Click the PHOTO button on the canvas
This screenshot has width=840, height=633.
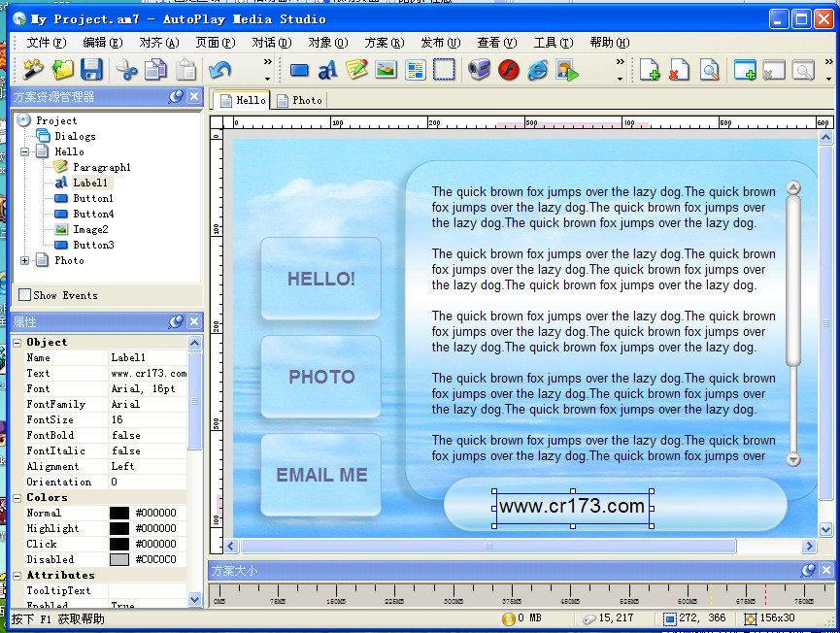tap(321, 377)
